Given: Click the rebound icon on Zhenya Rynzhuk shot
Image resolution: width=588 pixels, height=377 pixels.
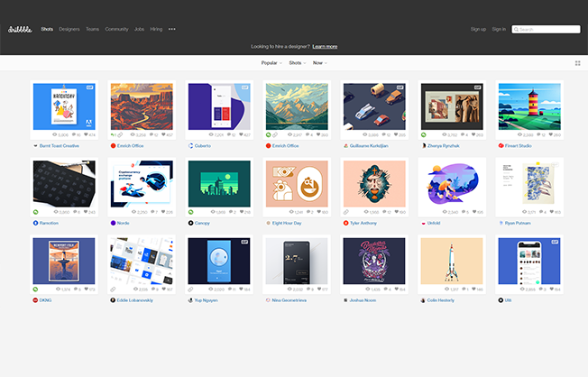Looking at the screenshot, I should click(x=424, y=134).
